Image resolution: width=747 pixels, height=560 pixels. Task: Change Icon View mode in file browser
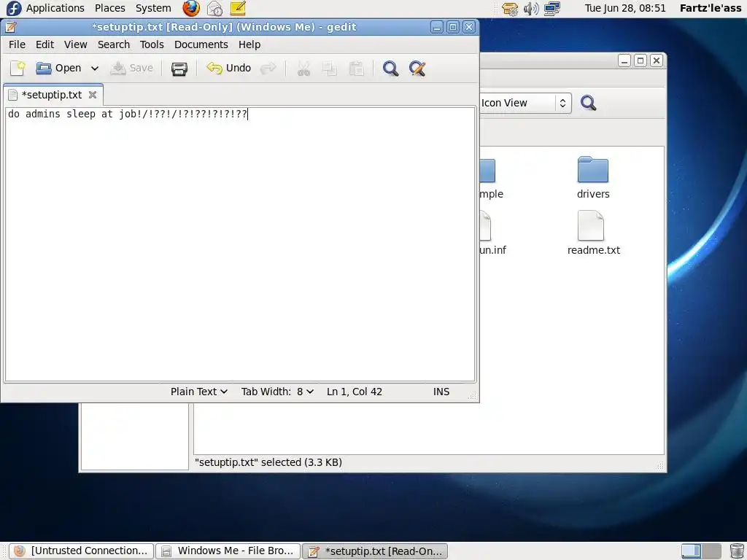(x=525, y=103)
